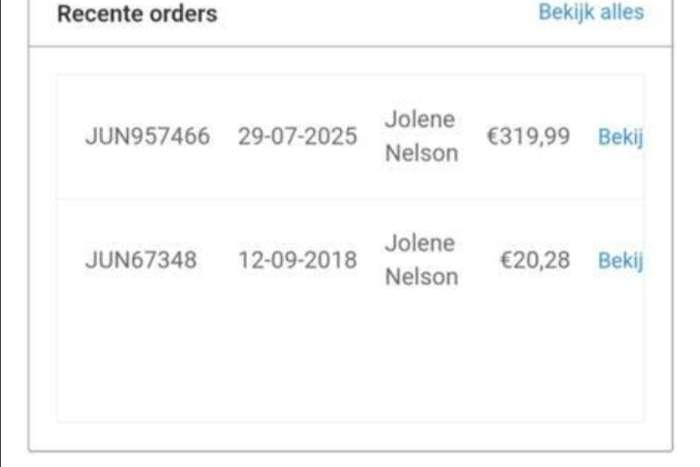Select order number JUN957466
The image size is (700, 467).
(x=148, y=136)
